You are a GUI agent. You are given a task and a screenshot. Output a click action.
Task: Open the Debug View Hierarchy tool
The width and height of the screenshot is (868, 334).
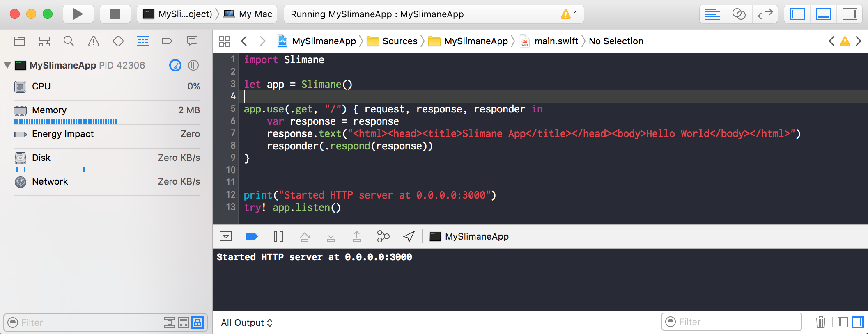click(383, 236)
